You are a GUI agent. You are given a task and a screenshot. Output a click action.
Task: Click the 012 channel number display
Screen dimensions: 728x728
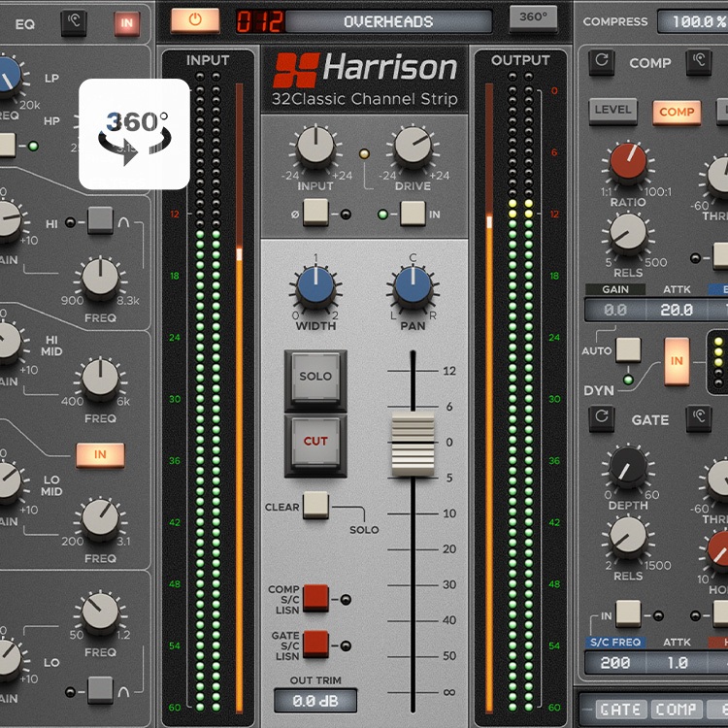coord(259,21)
